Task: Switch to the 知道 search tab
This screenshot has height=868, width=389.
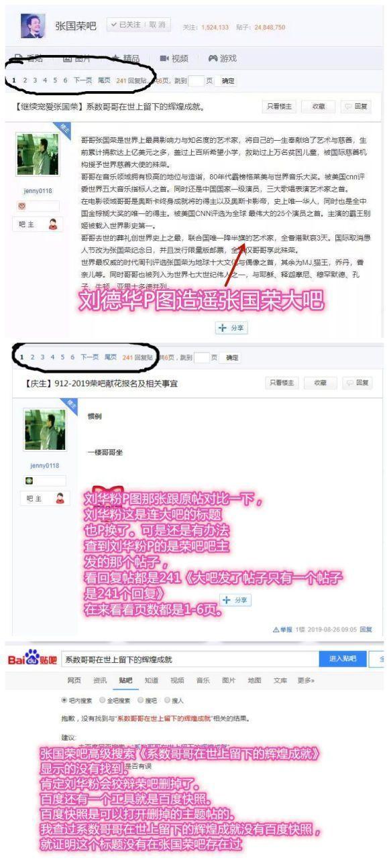Action: pyautogui.click(x=152, y=680)
